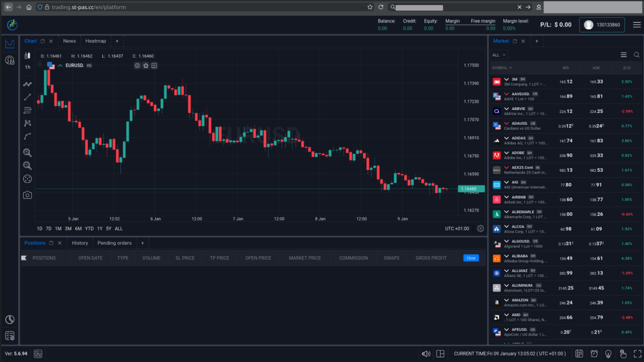The width and height of the screenshot is (644, 362).
Task: Open the candlestick chart type selector
Action: click(28, 56)
